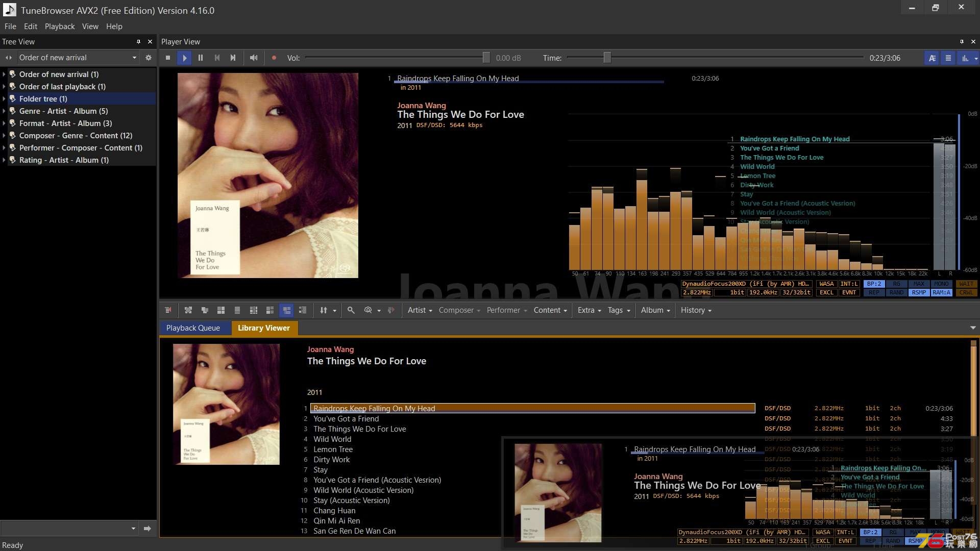Click the playback time slider handle
Viewport: 980px width, 551px height.
tap(607, 58)
